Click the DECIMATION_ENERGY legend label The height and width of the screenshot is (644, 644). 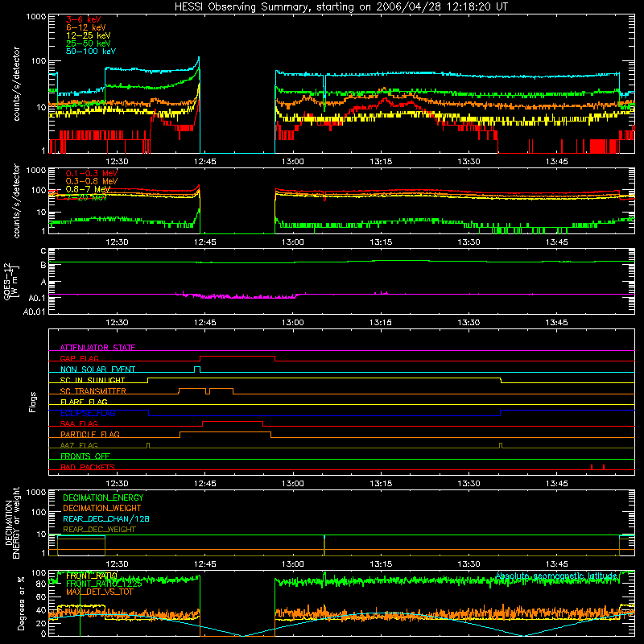[103, 497]
